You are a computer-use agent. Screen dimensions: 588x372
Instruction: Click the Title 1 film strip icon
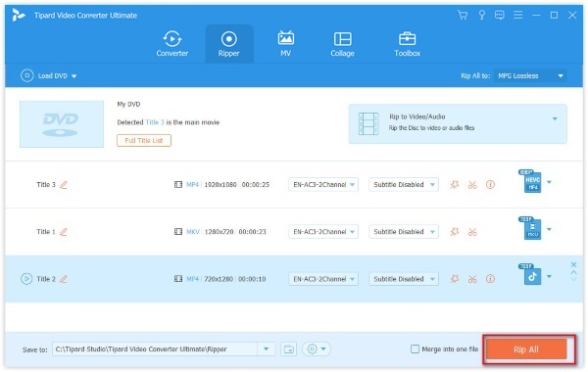178,232
